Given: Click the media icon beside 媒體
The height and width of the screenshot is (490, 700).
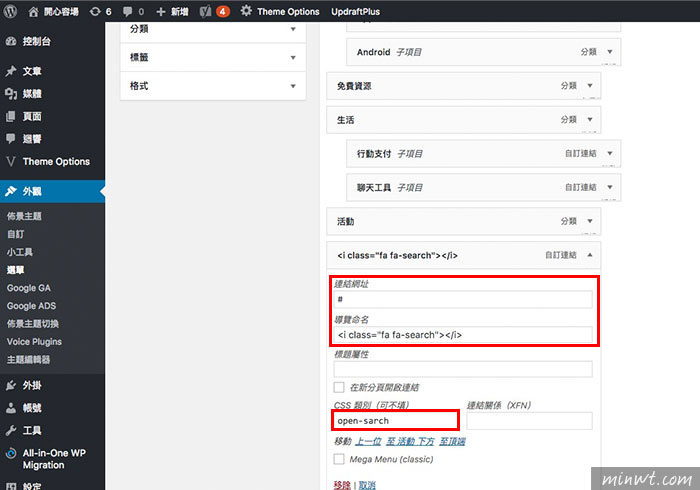Looking at the screenshot, I should [x=11, y=94].
